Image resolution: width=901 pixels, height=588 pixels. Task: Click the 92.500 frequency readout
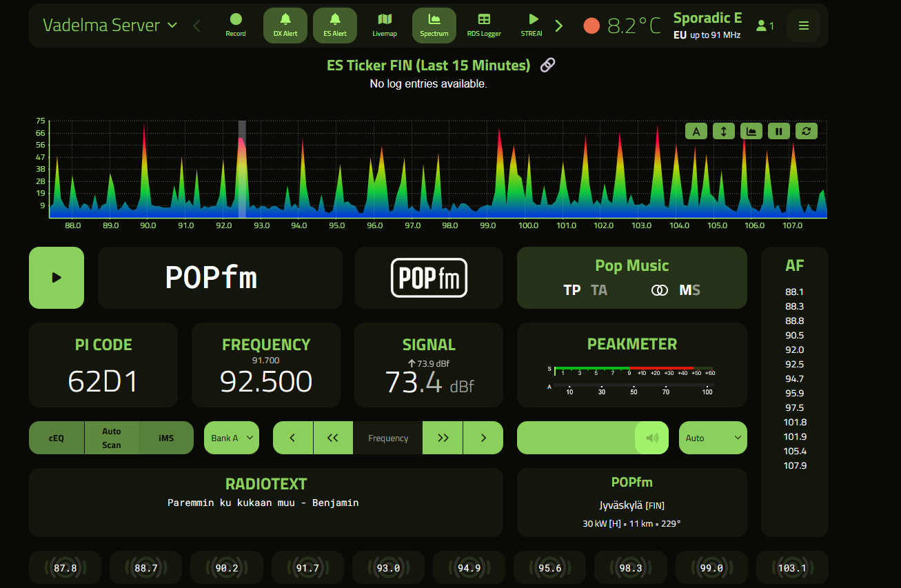point(266,381)
